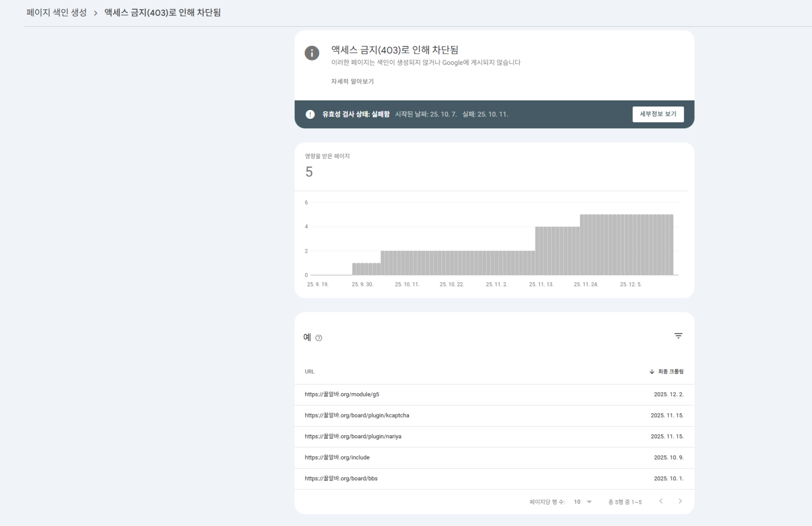Select the module/g5 URL row
The height and width of the screenshot is (526, 812).
(x=342, y=394)
